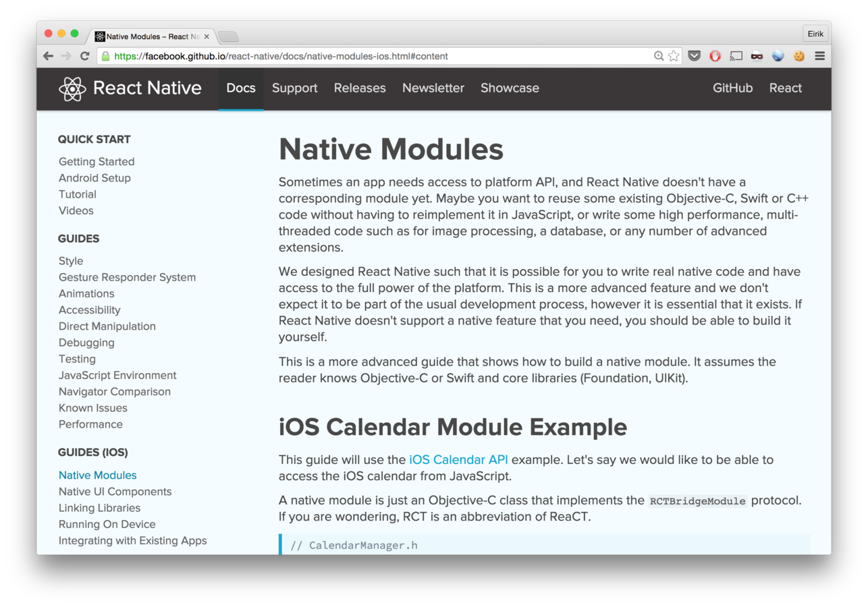Image resolution: width=868 pixels, height=607 pixels.
Task: Open the Performance guide link
Action: [x=90, y=424]
